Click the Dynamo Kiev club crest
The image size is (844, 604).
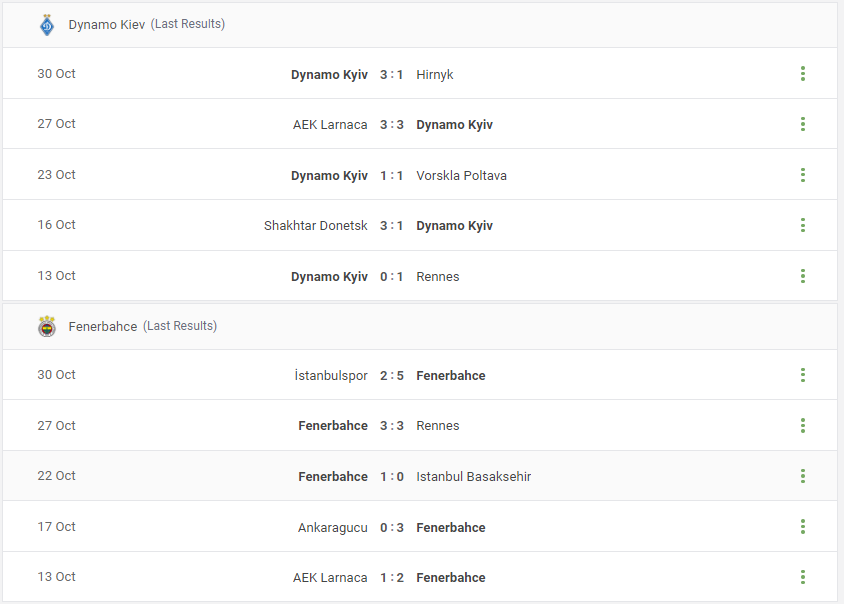[47, 25]
